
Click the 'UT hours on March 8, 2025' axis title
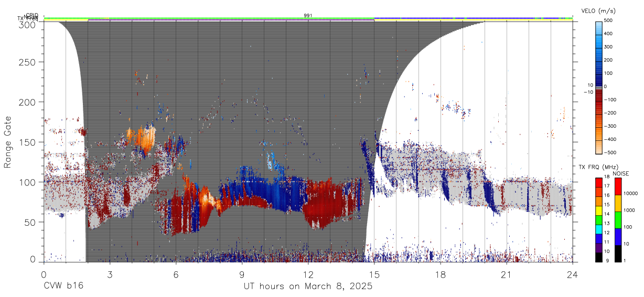pyautogui.click(x=308, y=287)
